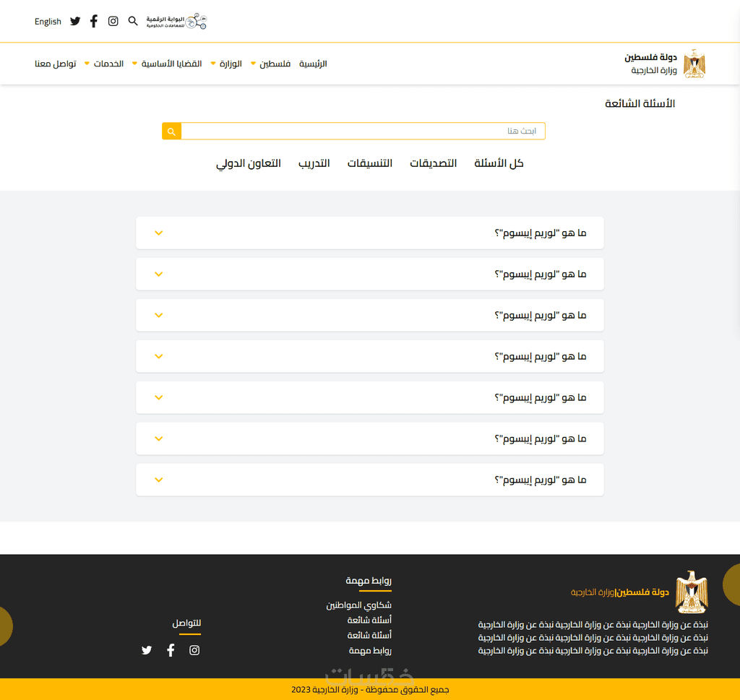Viewport: 740px width, 700px height.
Task: Open the الوزارة navigation menu
Action: click(x=231, y=64)
